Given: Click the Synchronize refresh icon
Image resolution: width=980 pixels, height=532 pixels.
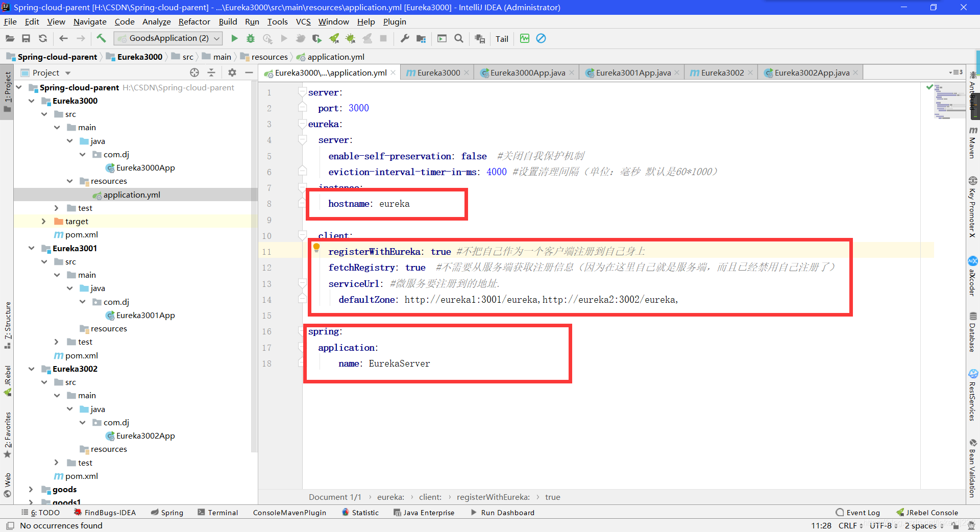Looking at the screenshot, I should pyautogui.click(x=43, y=38).
